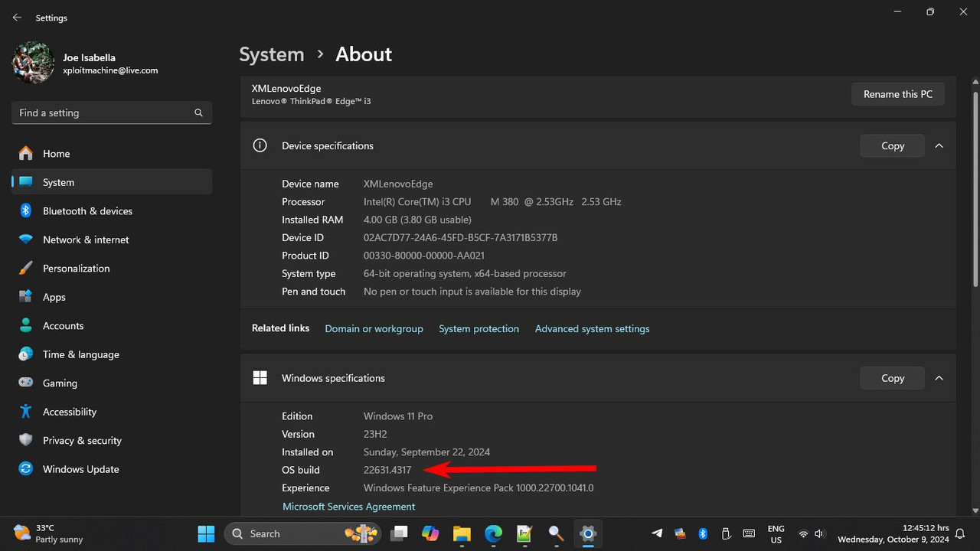The width and height of the screenshot is (980, 551).
Task: Click the search magnifier in Find a setting
Action: pyautogui.click(x=198, y=112)
